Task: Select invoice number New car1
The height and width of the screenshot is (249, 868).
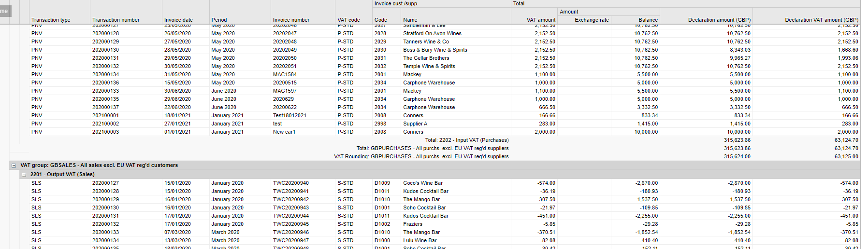Action: click(284, 132)
